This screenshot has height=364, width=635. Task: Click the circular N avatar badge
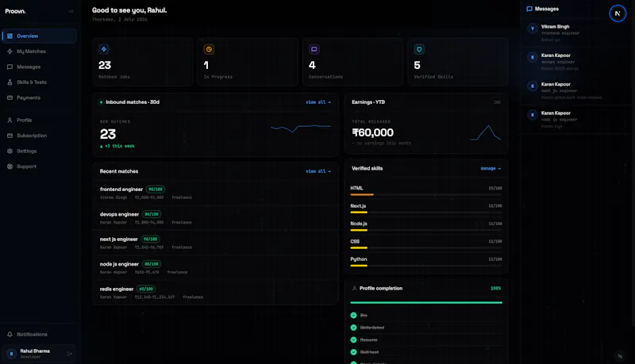click(618, 13)
